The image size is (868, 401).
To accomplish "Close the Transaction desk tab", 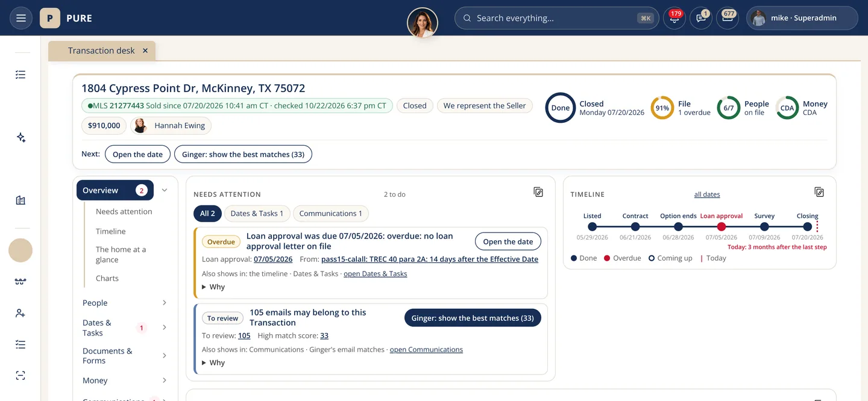I will [145, 51].
